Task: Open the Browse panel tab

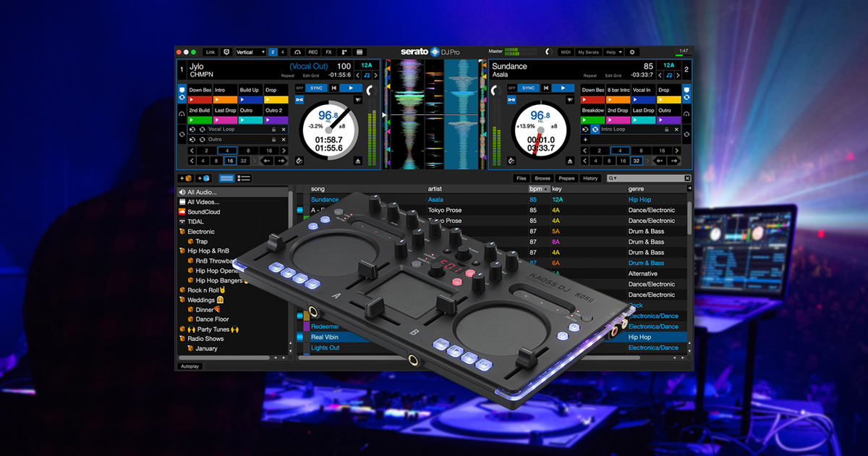Action: pyautogui.click(x=542, y=178)
